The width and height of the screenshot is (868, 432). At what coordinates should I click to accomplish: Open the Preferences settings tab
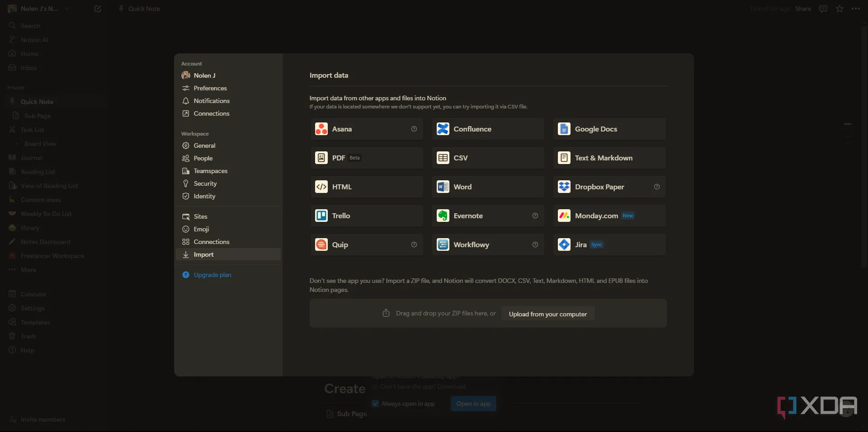tap(210, 88)
